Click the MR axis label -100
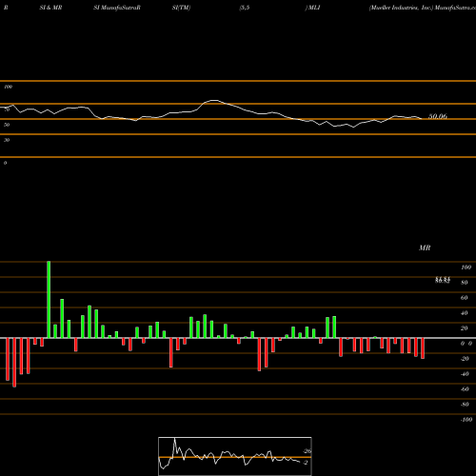Screen dimensions: 476x476 coord(466,420)
